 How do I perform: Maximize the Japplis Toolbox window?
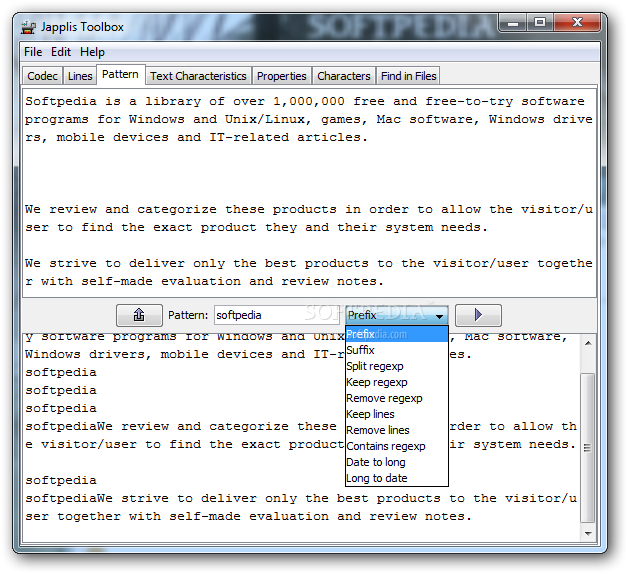tap(539, 22)
